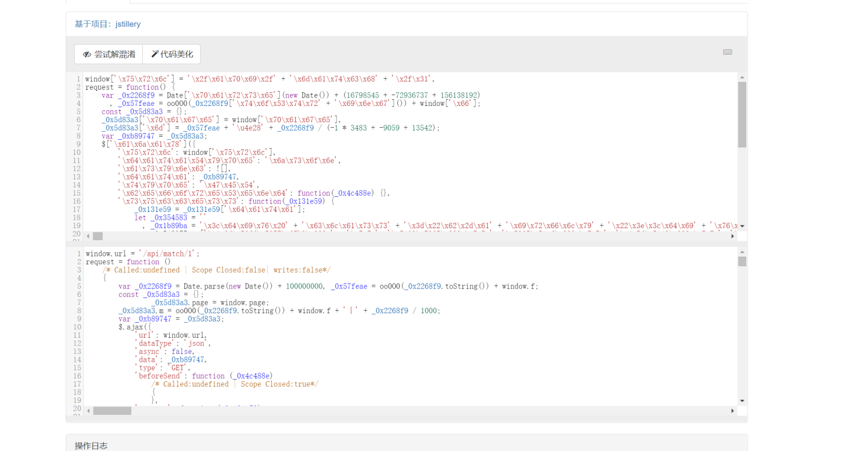Click "let _0x354583 = ''" in top editor
Image resolution: width=868 pixels, height=451 pixels.
tap(169, 217)
